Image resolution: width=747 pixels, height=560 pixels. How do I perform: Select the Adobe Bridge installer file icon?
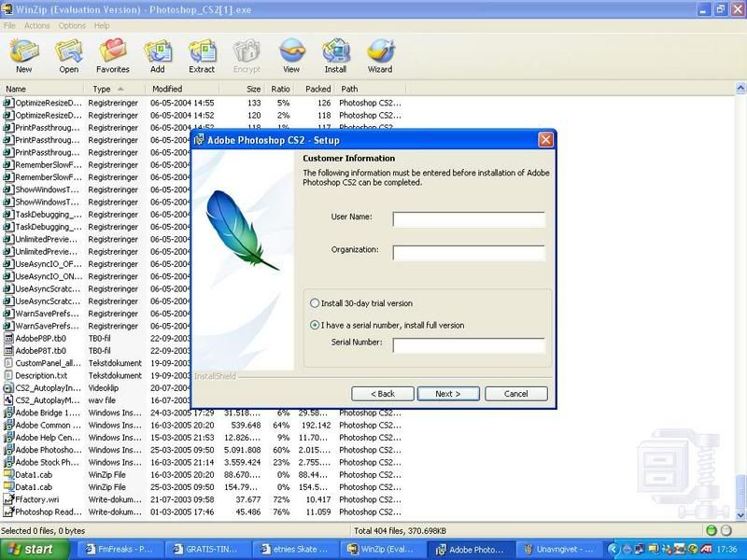8,413
